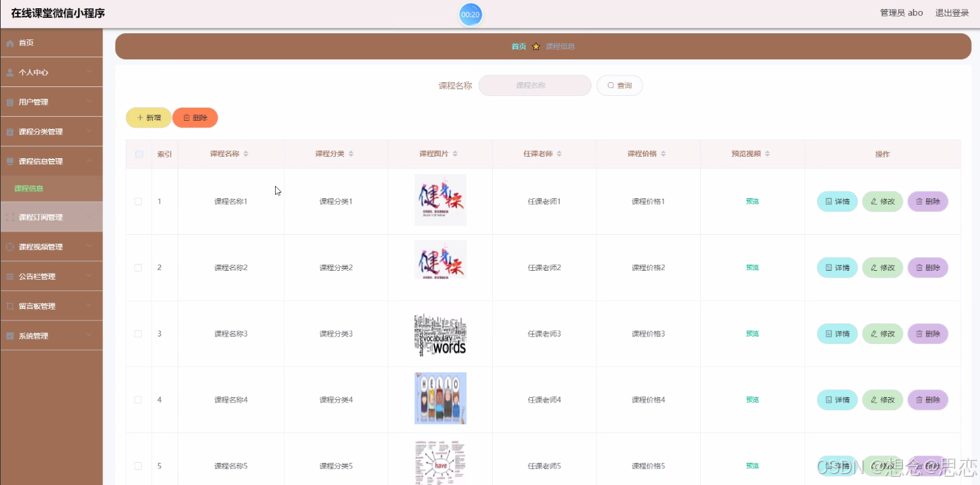Click the sort arrows on 课程价格 column
Screen dimensions: 980x485
663,154
